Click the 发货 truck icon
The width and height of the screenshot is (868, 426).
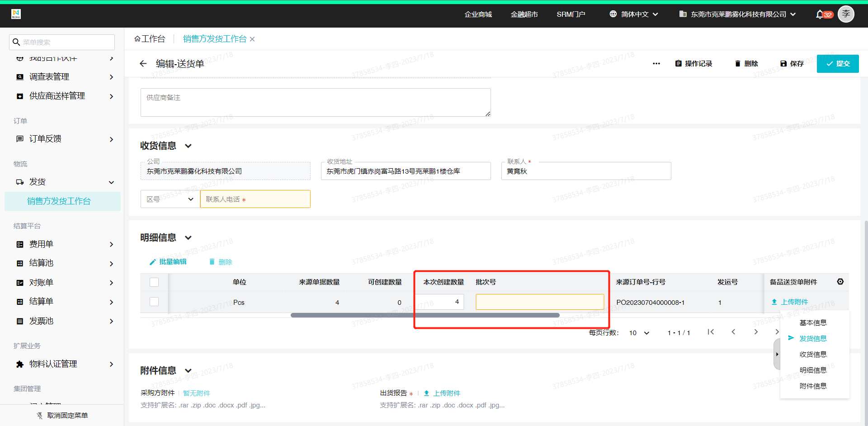[x=20, y=182]
